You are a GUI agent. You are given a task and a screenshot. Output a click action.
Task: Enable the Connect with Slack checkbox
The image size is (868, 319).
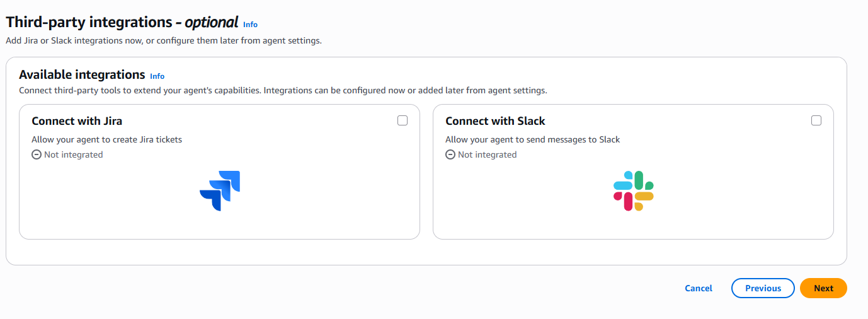(x=816, y=120)
